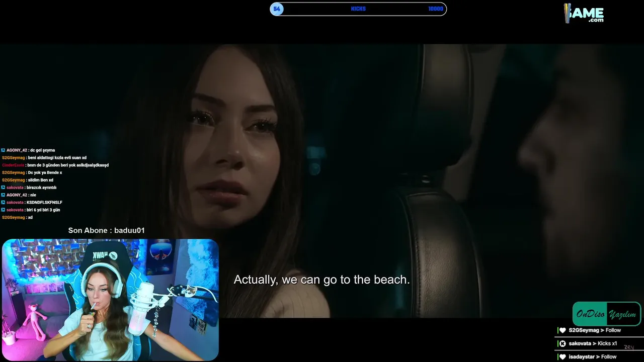Click the Kick logo icon beside sakovata alert

pos(562,343)
